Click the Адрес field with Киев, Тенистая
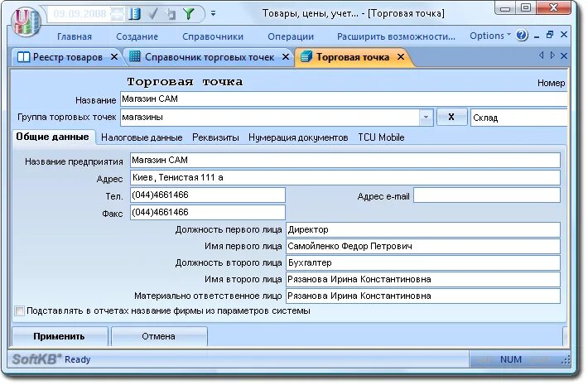Image resolution: width=588 pixels, height=385 pixels. (345, 177)
